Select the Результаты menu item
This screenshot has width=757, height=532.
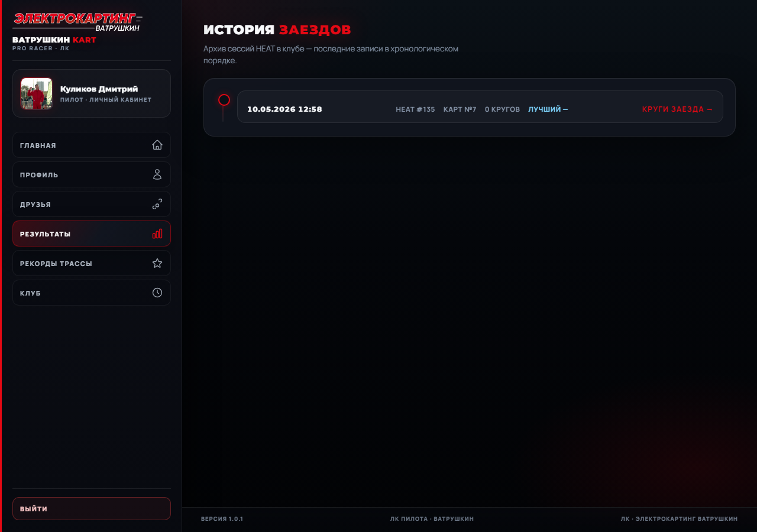click(92, 233)
